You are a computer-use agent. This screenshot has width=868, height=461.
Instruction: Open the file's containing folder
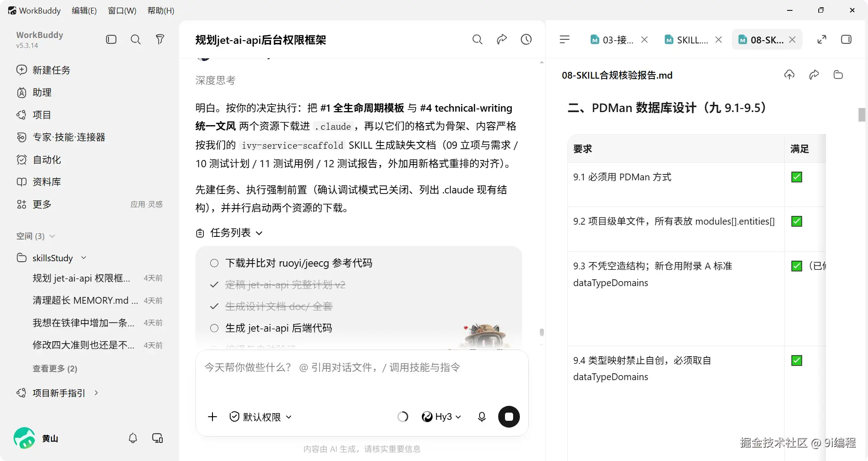838,75
